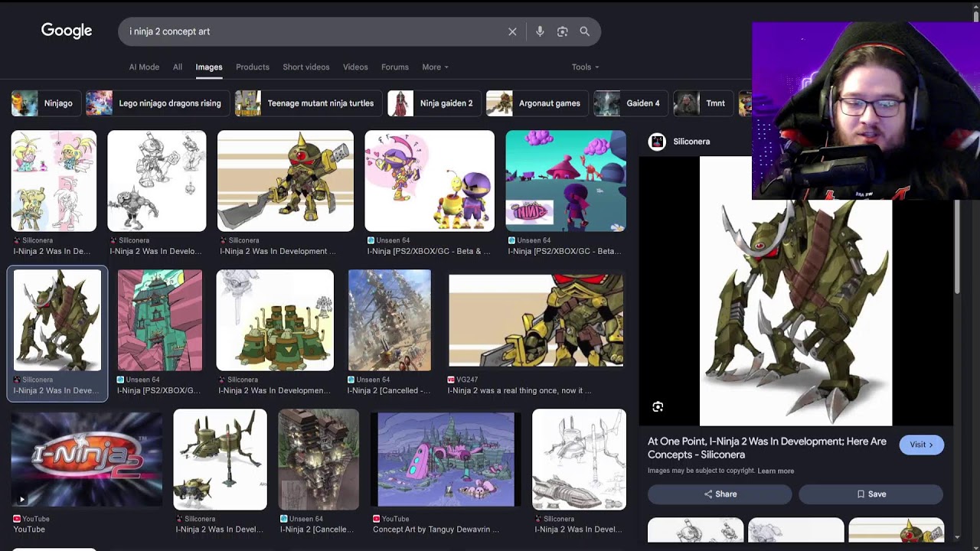Open the Short videos tab
980x551 pixels.
pos(306,67)
